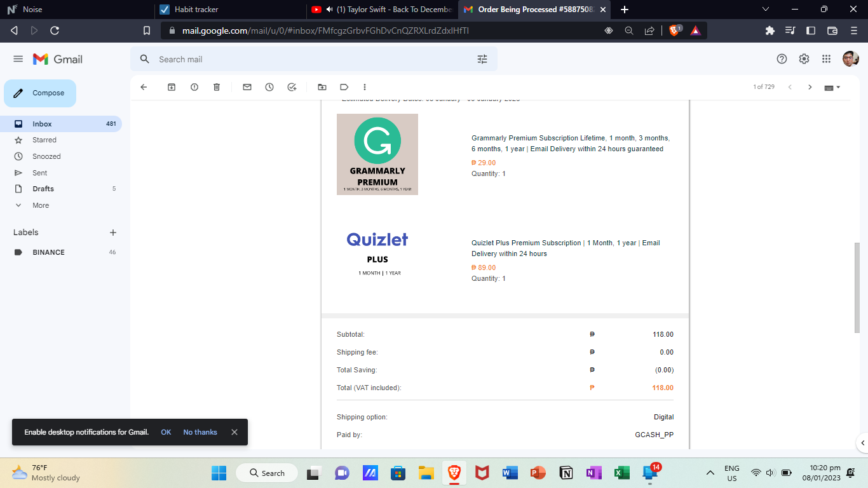
Task: Show the newer email arrow
Action: [790, 87]
